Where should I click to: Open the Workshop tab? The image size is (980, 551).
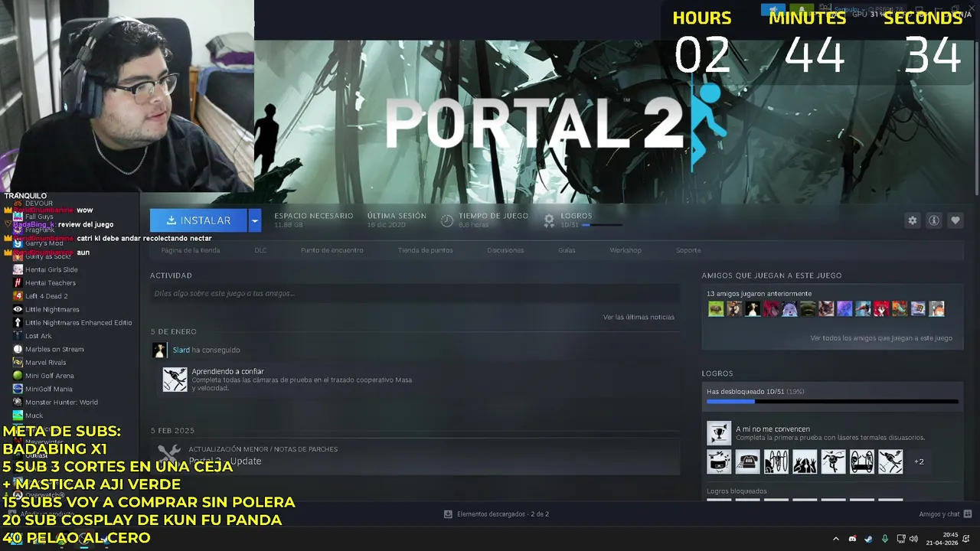click(626, 250)
